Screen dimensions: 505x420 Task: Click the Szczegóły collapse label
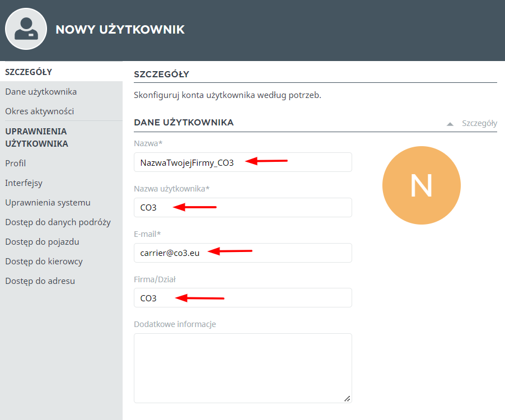coord(479,123)
